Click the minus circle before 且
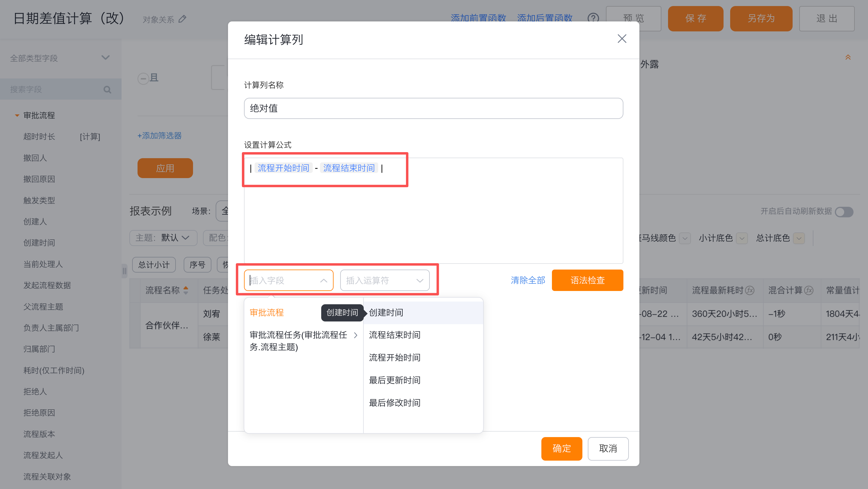868x489 pixels. pyautogui.click(x=143, y=78)
